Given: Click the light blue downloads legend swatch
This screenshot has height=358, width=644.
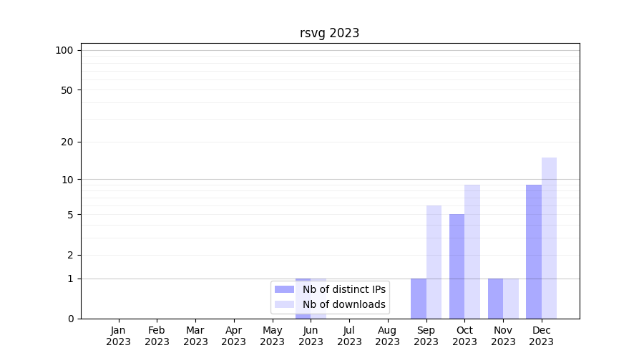Looking at the screenshot, I should [284, 304].
